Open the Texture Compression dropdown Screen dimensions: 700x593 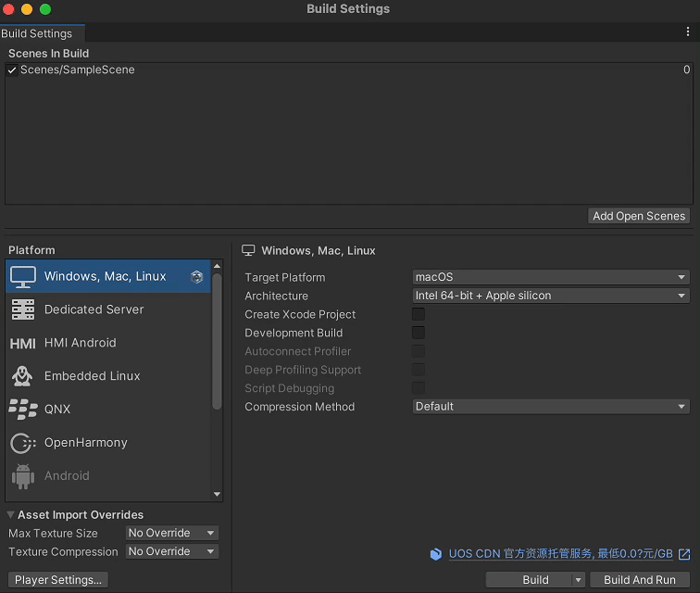point(172,551)
